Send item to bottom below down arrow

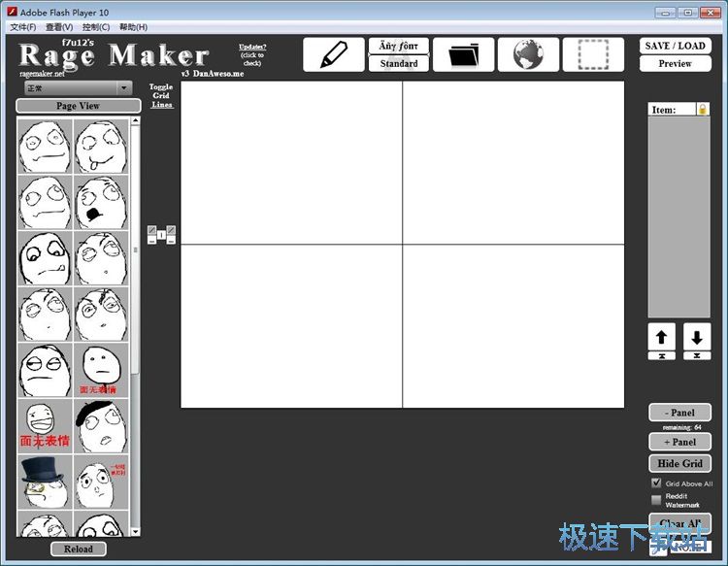(x=696, y=355)
